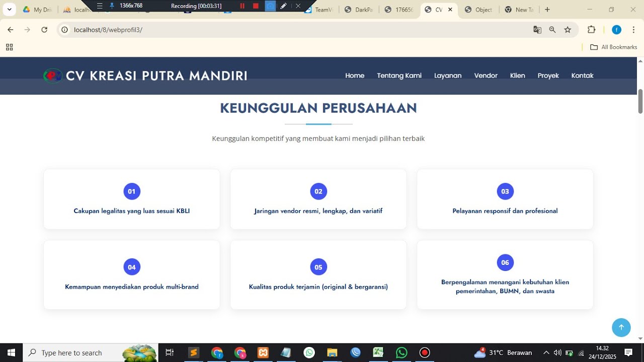Viewport: 644px width, 362px height.
Task: Click the 'KEUNGGULAN PERUSAHAAN' heading
Action: [318, 108]
